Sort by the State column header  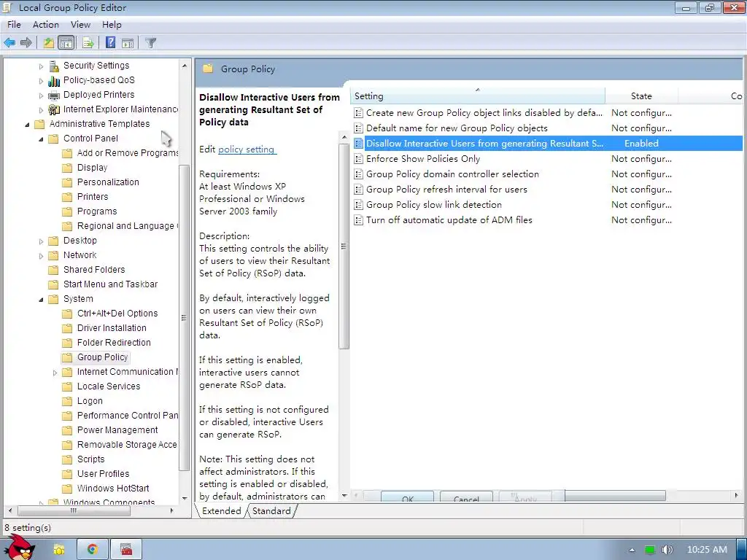click(641, 96)
